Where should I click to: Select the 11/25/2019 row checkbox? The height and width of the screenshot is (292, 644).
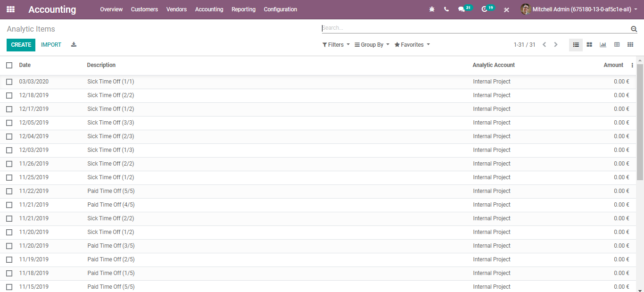pyautogui.click(x=9, y=177)
